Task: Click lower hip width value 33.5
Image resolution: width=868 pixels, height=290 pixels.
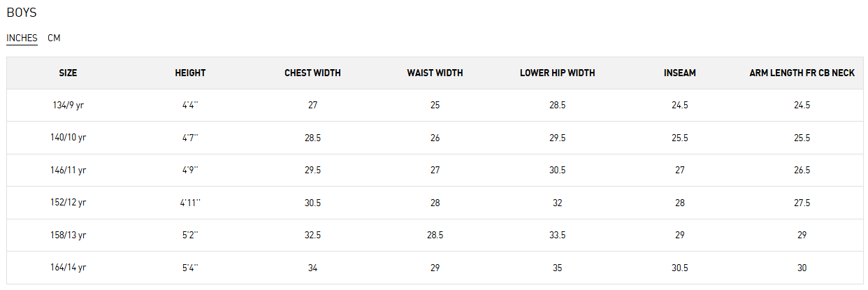Action: [557, 235]
